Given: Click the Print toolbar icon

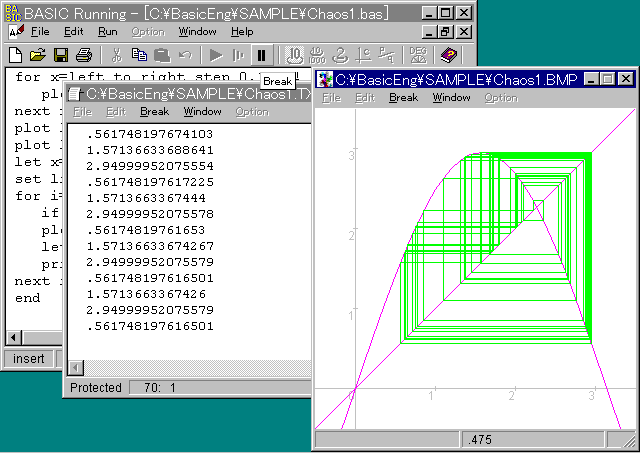Looking at the screenshot, I should click(x=83, y=55).
